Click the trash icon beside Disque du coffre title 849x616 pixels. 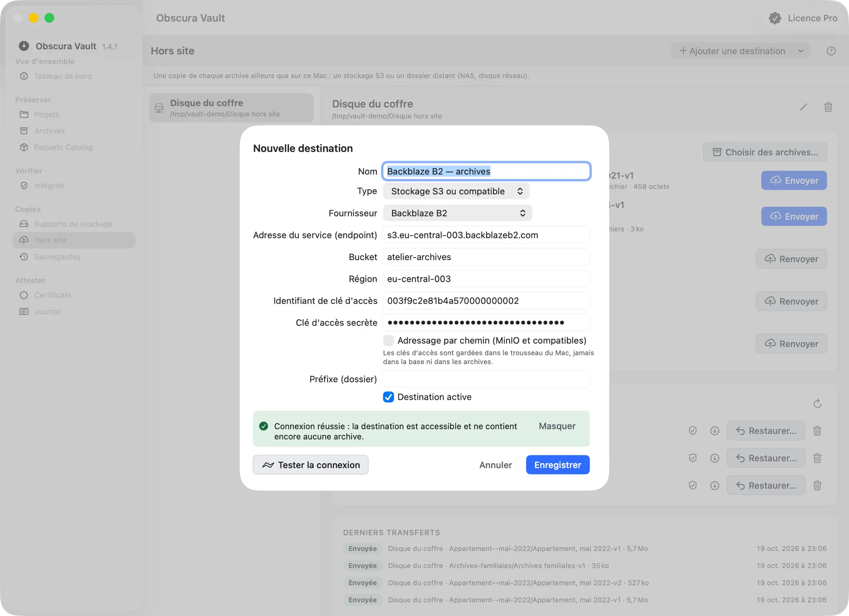[828, 107]
